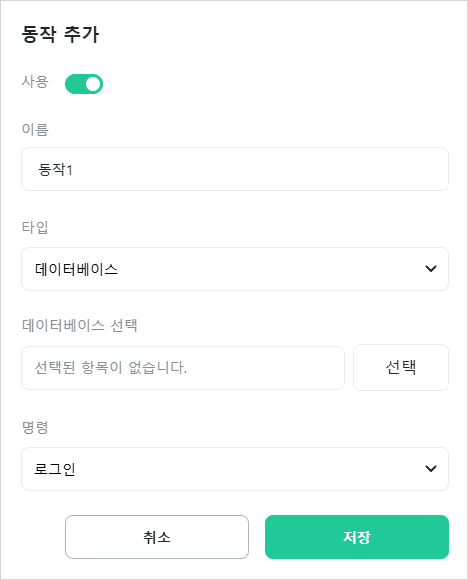Place cursor on the 동작1 text
This screenshot has height=580, width=468.
[55, 169]
